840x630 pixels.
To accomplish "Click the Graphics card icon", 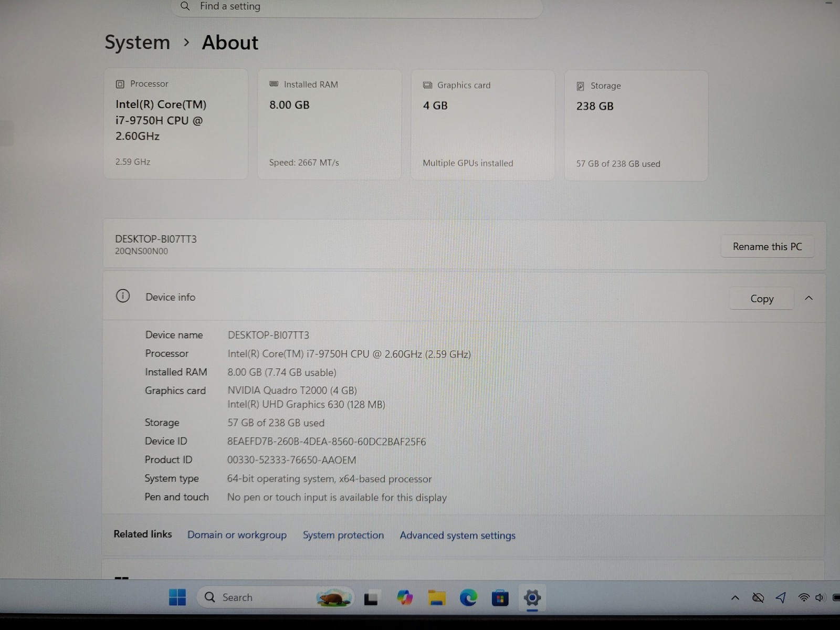I will [427, 85].
